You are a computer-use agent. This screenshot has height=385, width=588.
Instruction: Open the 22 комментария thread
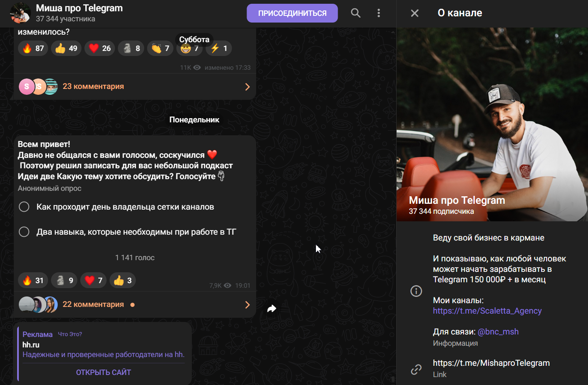(x=93, y=304)
